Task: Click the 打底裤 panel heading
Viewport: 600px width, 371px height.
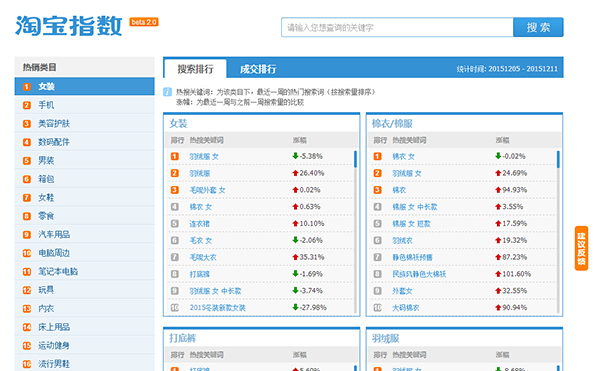Action: click(183, 338)
